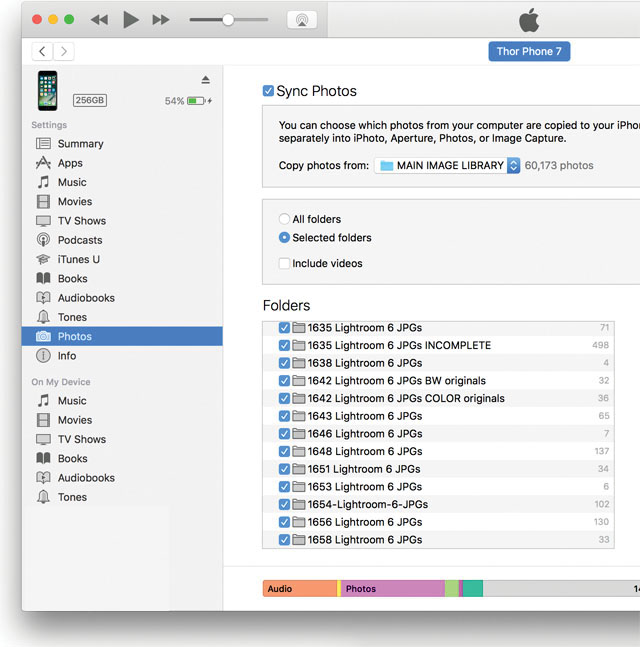The width and height of the screenshot is (640, 647).
Task: Skip forward with fast-forward button
Action: 161,19
